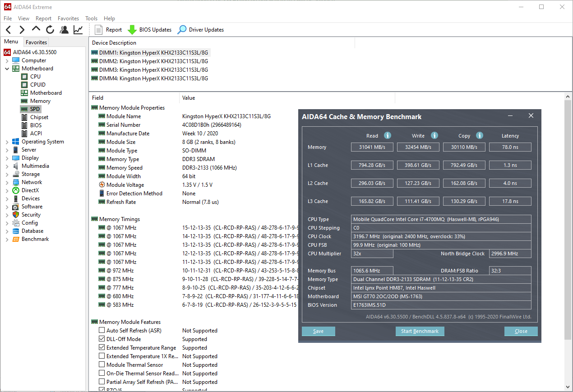Viewport: 573px width, 392px height.
Task: Open user management person icon
Action: click(64, 30)
